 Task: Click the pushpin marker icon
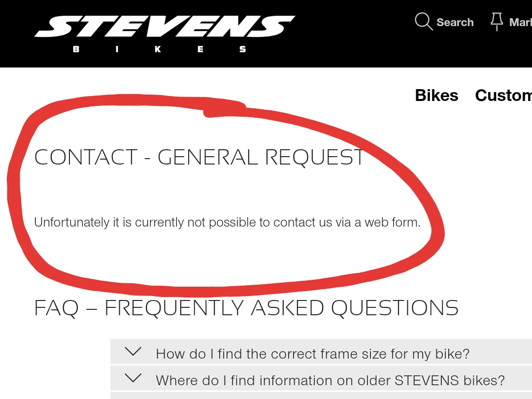pos(496,22)
